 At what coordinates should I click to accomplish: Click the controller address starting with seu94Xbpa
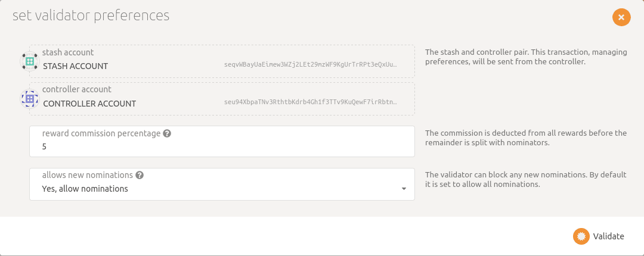pyautogui.click(x=311, y=102)
